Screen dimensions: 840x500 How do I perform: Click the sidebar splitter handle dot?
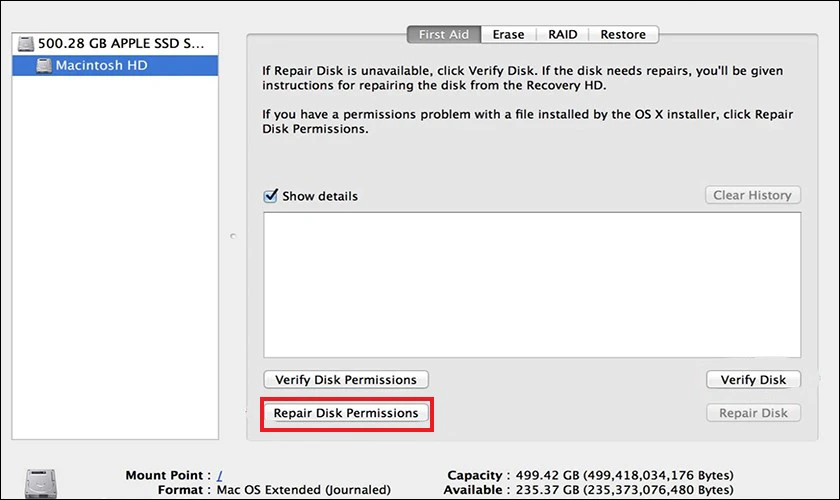[x=232, y=236]
